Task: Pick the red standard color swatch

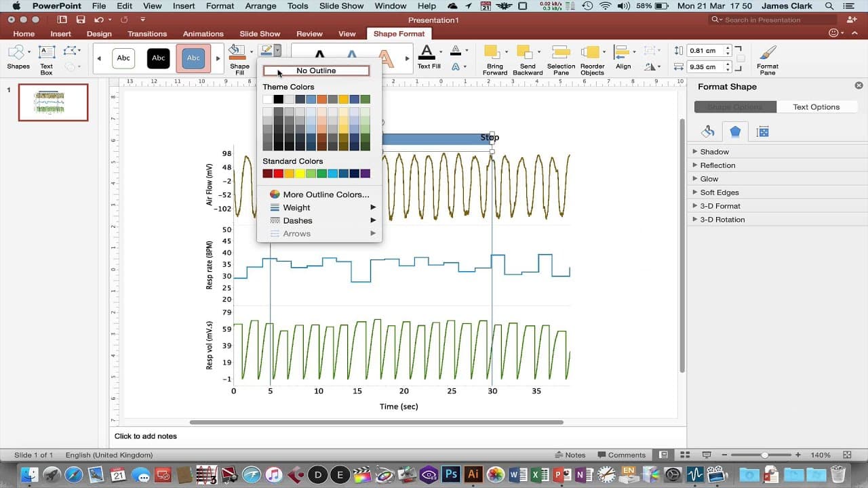Action: [279, 174]
